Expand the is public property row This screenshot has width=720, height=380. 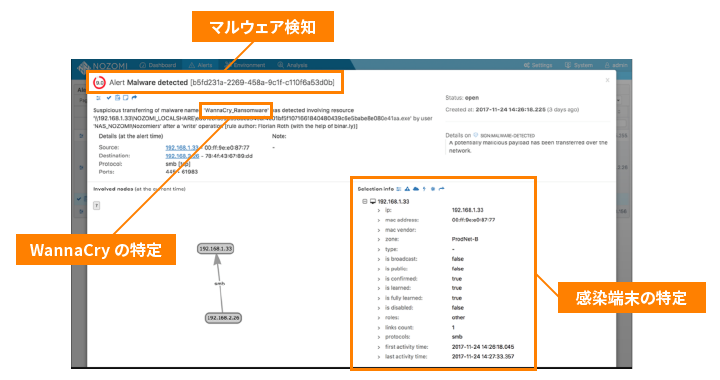coord(379,269)
